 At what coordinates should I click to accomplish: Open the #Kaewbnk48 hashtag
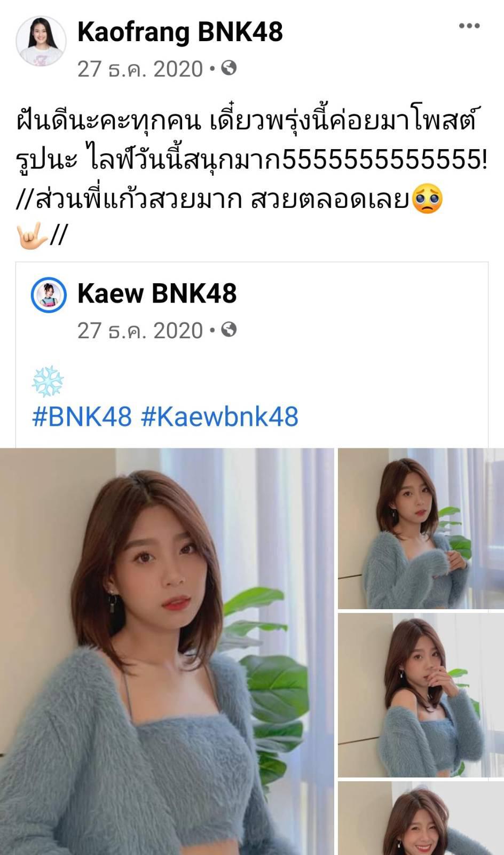pos(219,416)
